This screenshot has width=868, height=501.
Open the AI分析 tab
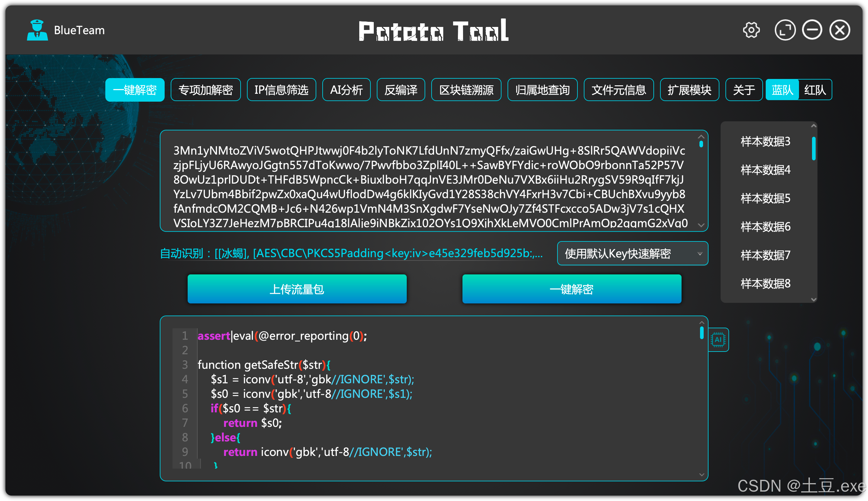[346, 90]
